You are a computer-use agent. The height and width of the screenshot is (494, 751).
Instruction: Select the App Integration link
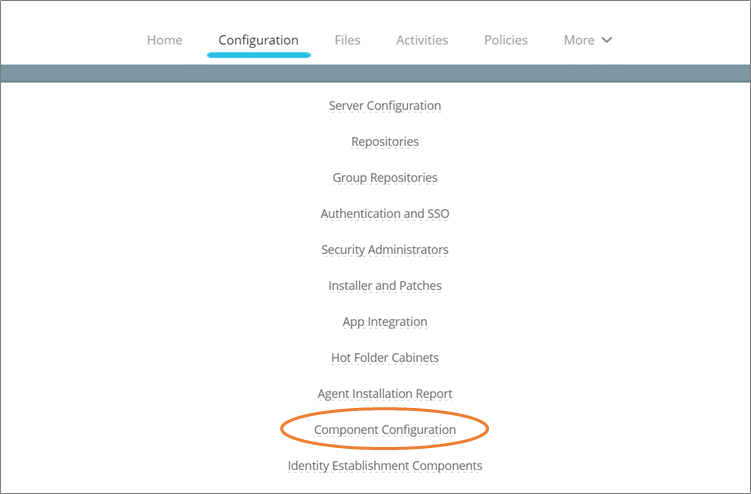point(385,322)
